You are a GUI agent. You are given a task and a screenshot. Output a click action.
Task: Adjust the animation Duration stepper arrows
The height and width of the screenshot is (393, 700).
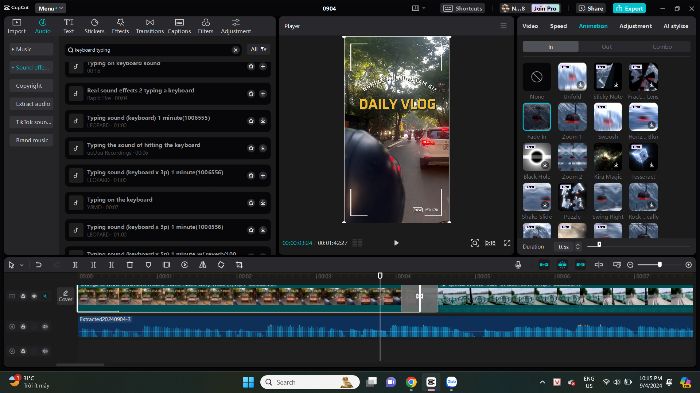578,247
